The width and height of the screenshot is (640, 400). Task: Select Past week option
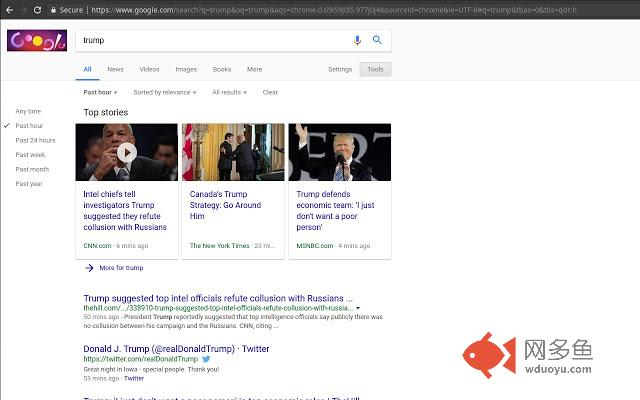(30, 155)
